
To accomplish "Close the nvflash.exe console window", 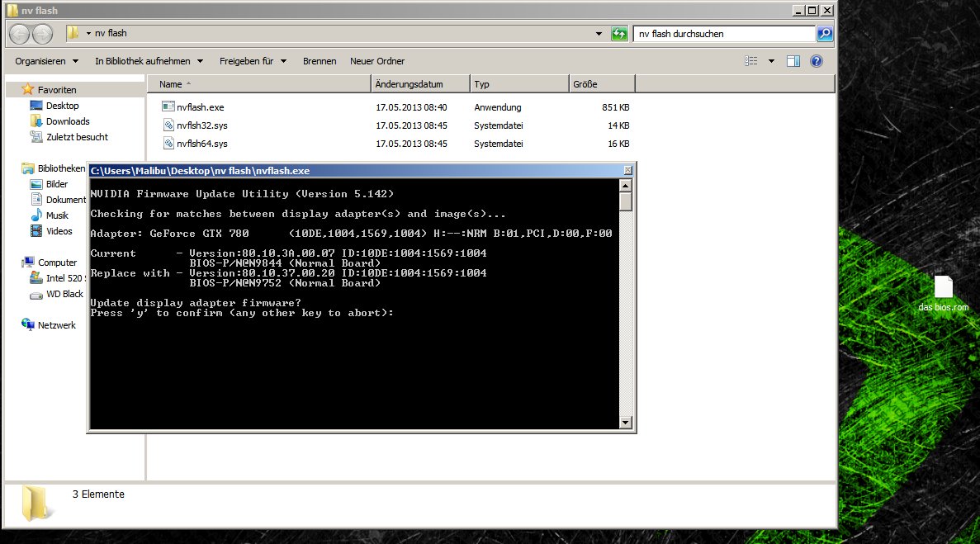I will coord(628,171).
